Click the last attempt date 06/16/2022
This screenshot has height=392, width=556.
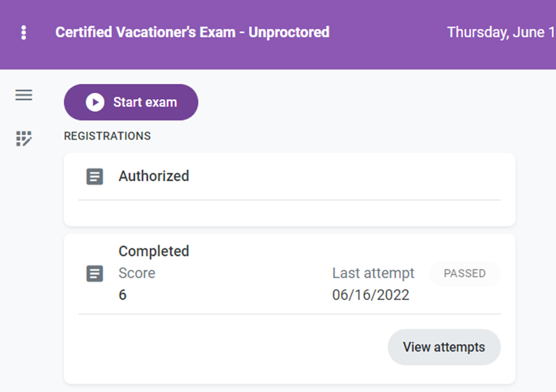(x=370, y=295)
